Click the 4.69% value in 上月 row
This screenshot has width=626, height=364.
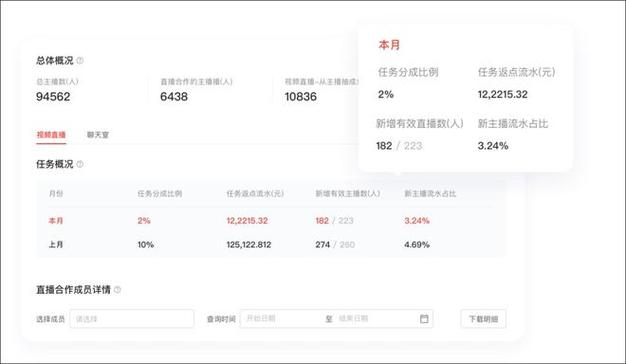coord(417,245)
